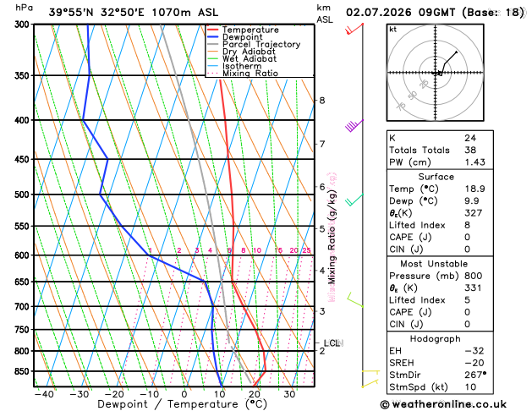Click the Pressure (mb) value 800
The image size is (532, 411).
click(x=474, y=276)
